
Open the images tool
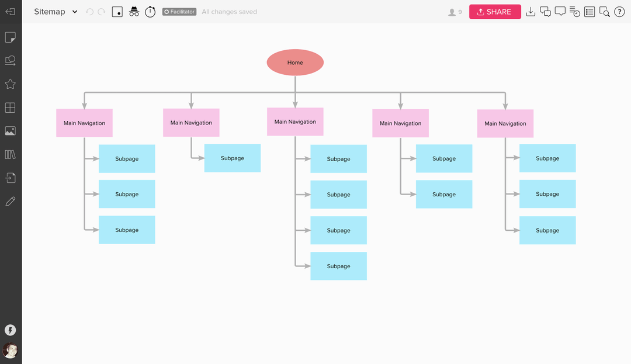[10, 131]
